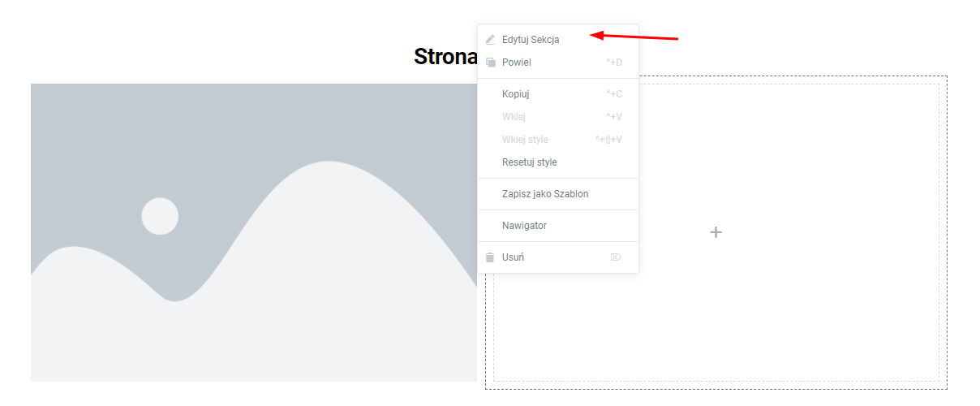980x406 pixels.
Task: Click the ^+V shortcut hint beside Wklej
Action: (x=614, y=117)
